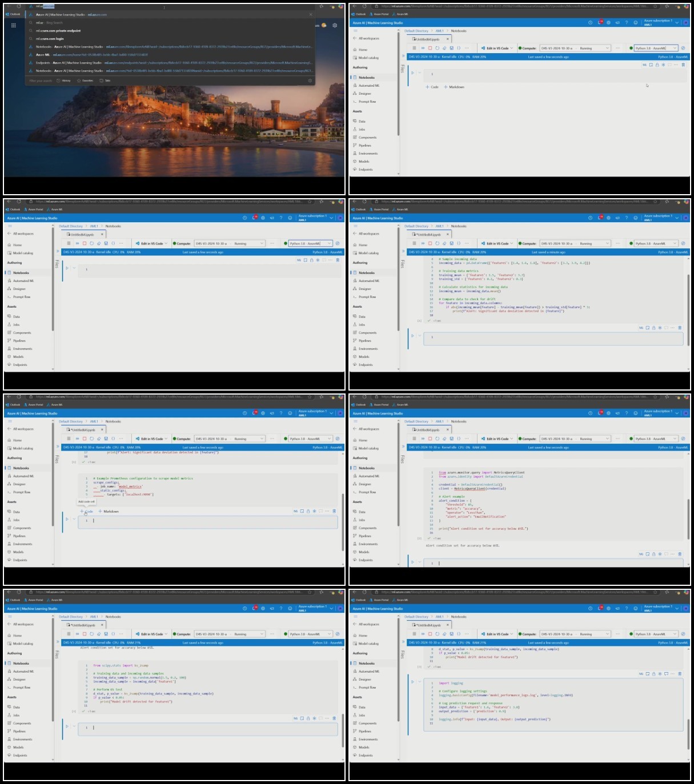Add Markdown cell below the Prometheus config cell
Viewport: 694px width, 784px height.
click(x=109, y=512)
